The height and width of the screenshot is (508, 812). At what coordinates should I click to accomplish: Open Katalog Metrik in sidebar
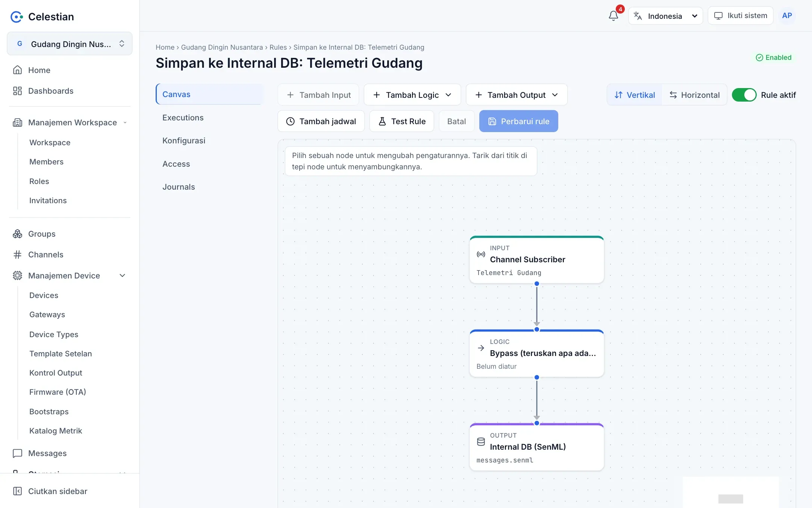[56, 430]
